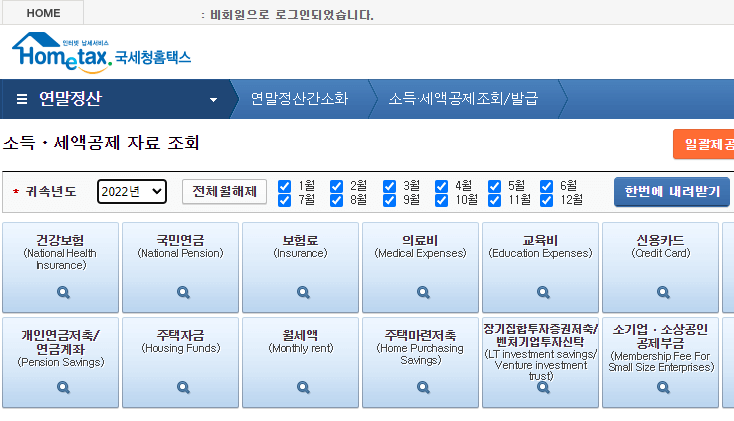Open the 주택마련저축 Home Purchasing Savings tile
The image size is (734, 421).
[x=420, y=362]
